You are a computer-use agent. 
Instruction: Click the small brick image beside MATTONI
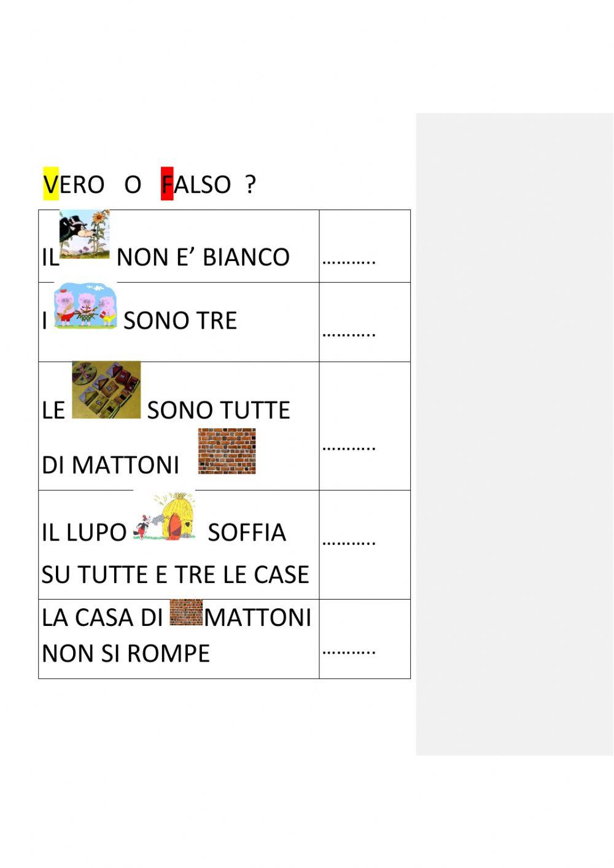[x=185, y=612]
